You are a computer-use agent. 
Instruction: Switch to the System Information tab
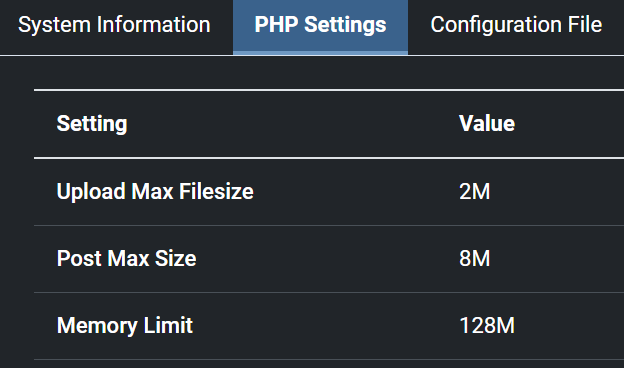coord(114,25)
